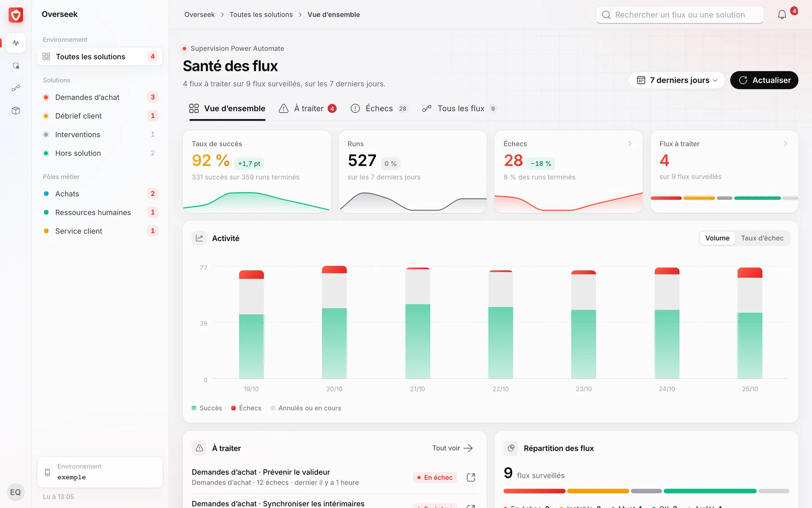Open Ressources humaines pôle métier
Viewport: 812px width, 508px height.
click(x=100, y=213)
